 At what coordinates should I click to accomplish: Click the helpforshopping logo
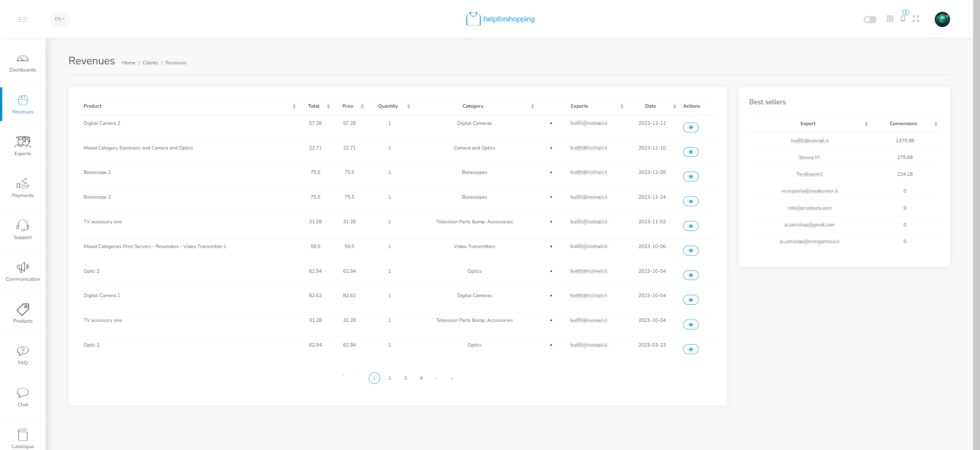pos(500,19)
